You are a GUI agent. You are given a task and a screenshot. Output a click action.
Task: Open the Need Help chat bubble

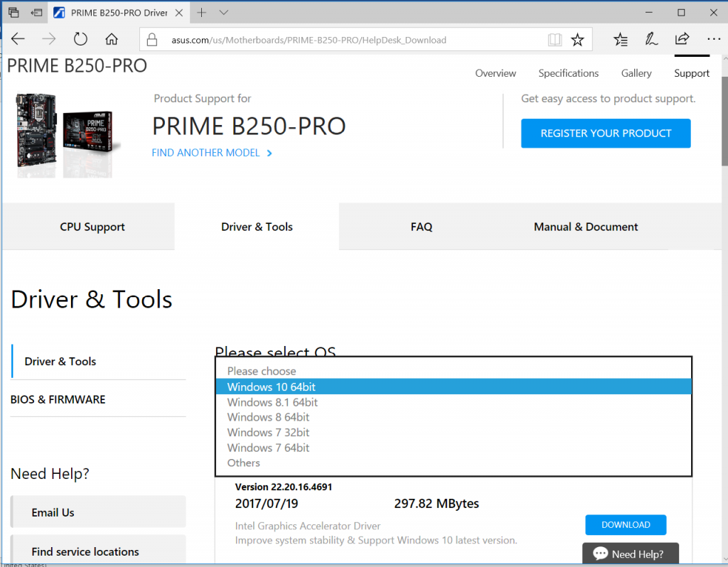[630, 554]
